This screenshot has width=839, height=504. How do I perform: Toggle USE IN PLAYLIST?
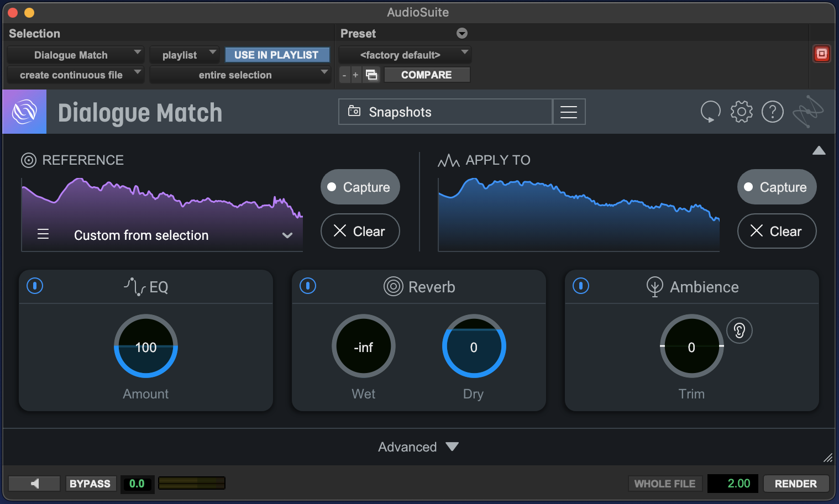(x=277, y=55)
